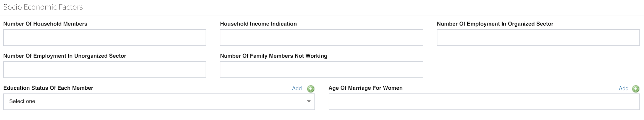This screenshot has width=644, height=120.
Task: Select the Employment In Unorganized Sector field
Action: (x=105, y=70)
